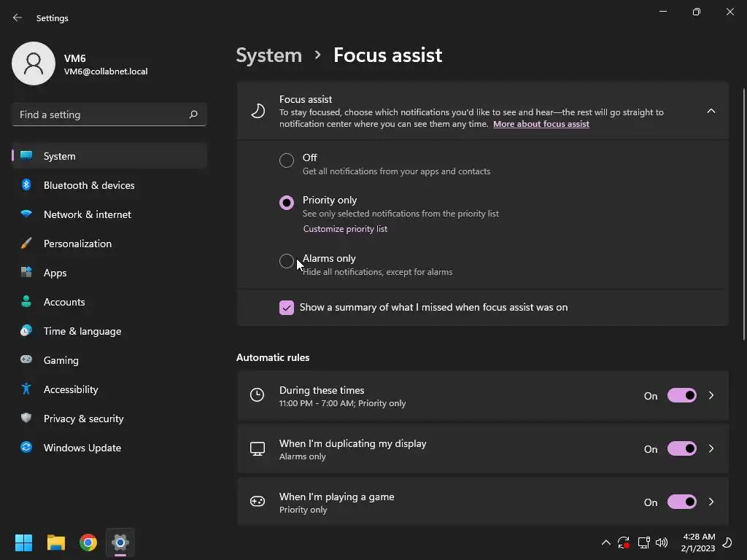The width and height of the screenshot is (747, 560).
Task: Click the Customize priority list link
Action: pos(345,229)
